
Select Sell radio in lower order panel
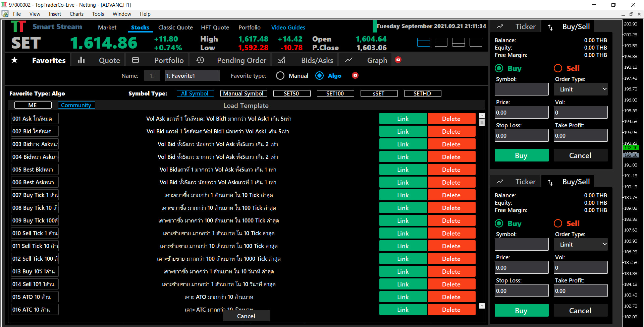click(x=558, y=223)
